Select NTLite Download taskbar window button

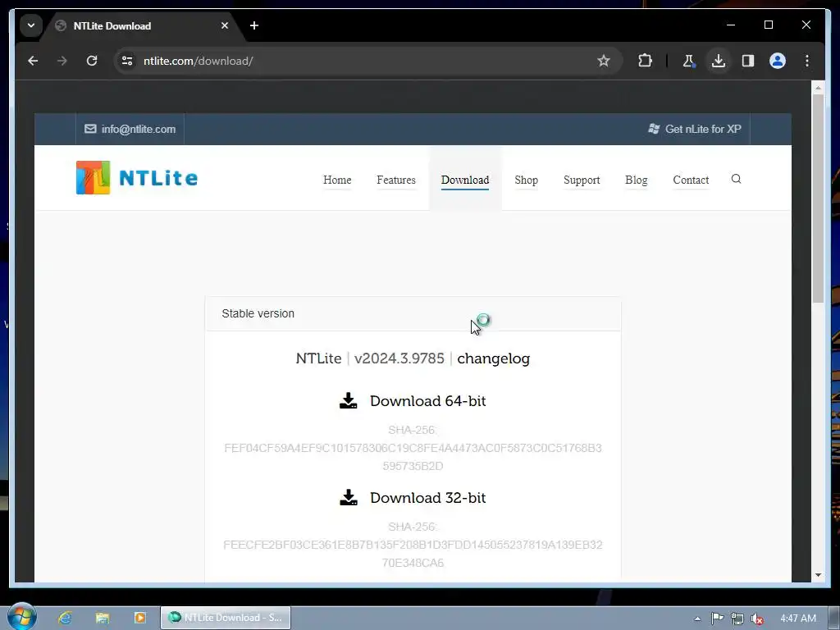pyautogui.click(x=226, y=618)
